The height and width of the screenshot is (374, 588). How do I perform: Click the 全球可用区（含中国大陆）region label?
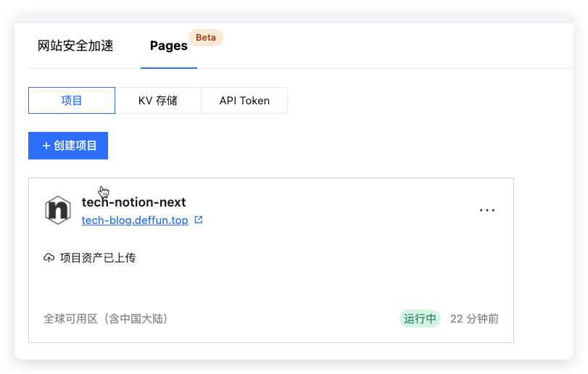(x=106, y=319)
